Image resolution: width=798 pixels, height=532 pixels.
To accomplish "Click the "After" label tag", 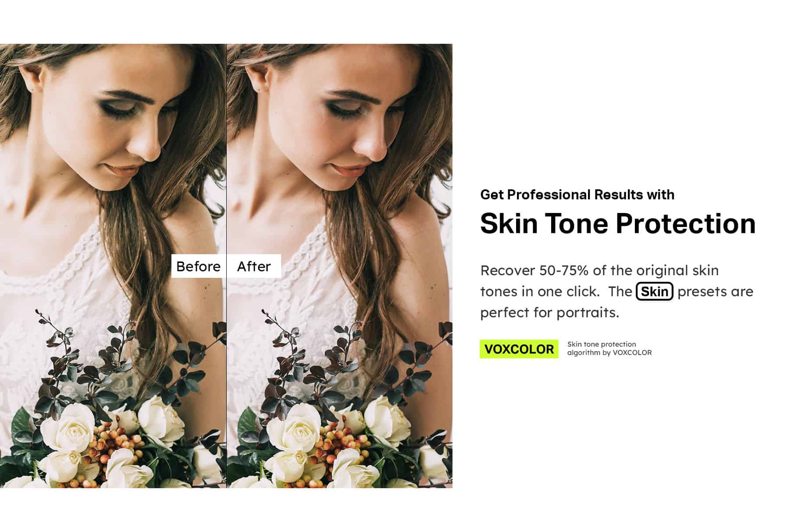I will pos(254,266).
